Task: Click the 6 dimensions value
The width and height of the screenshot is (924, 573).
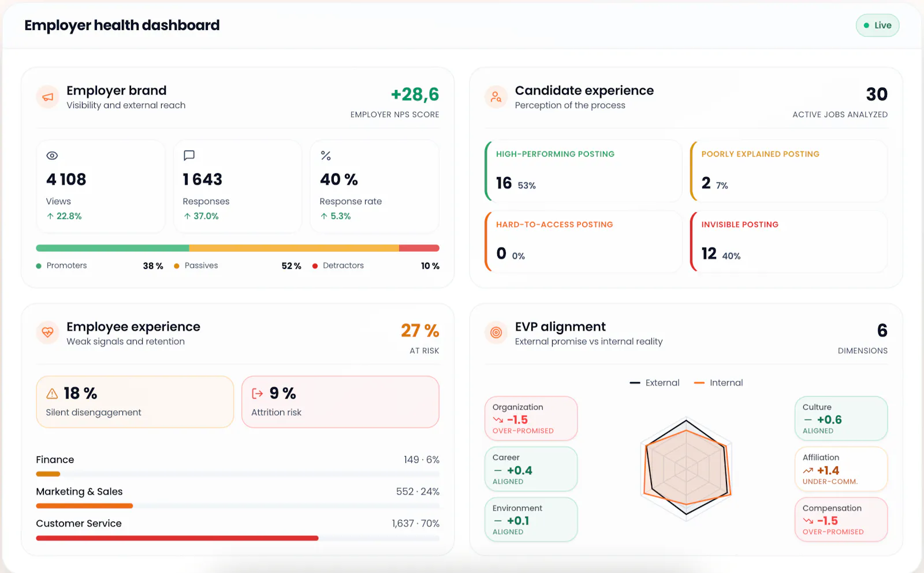Action: tap(882, 331)
